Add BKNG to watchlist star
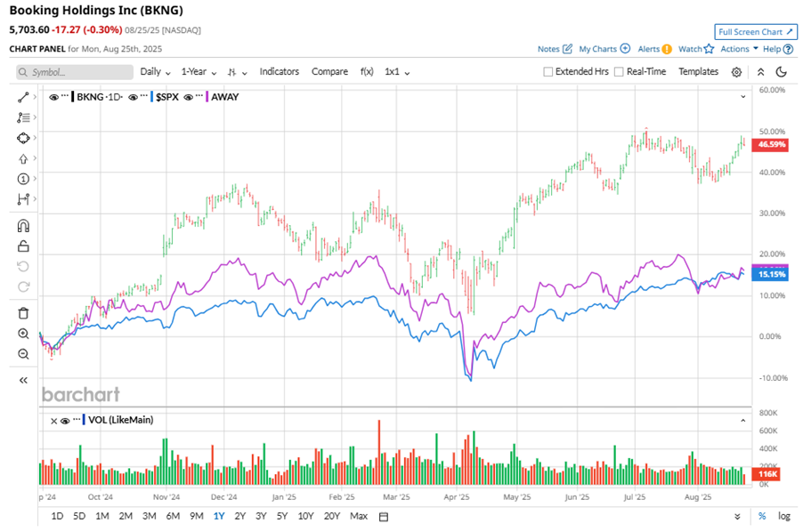803x532 pixels. pyautogui.click(x=709, y=49)
